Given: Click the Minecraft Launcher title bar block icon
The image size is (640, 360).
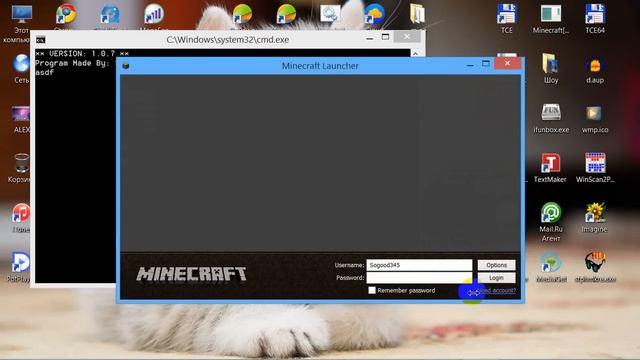Looking at the screenshot, I should coord(126,65).
